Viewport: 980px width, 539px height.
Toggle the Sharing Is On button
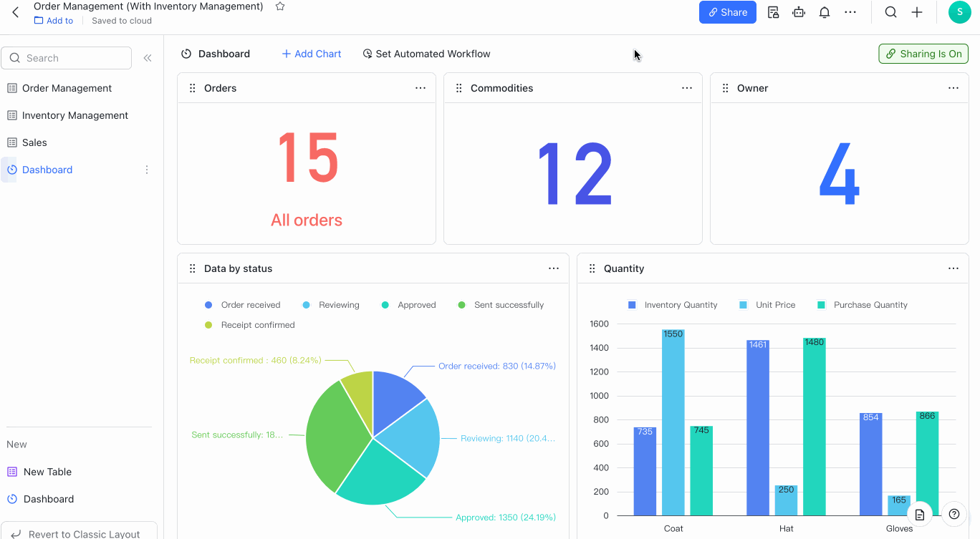[x=923, y=54]
